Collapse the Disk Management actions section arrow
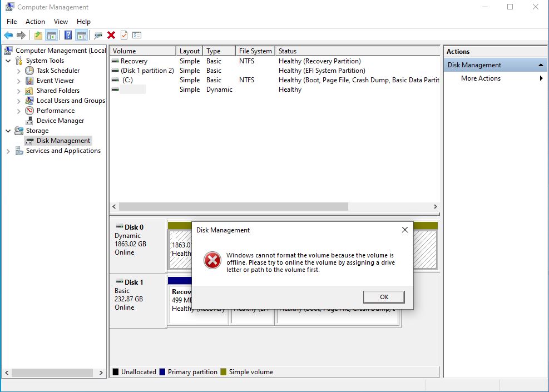 pyautogui.click(x=541, y=65)
